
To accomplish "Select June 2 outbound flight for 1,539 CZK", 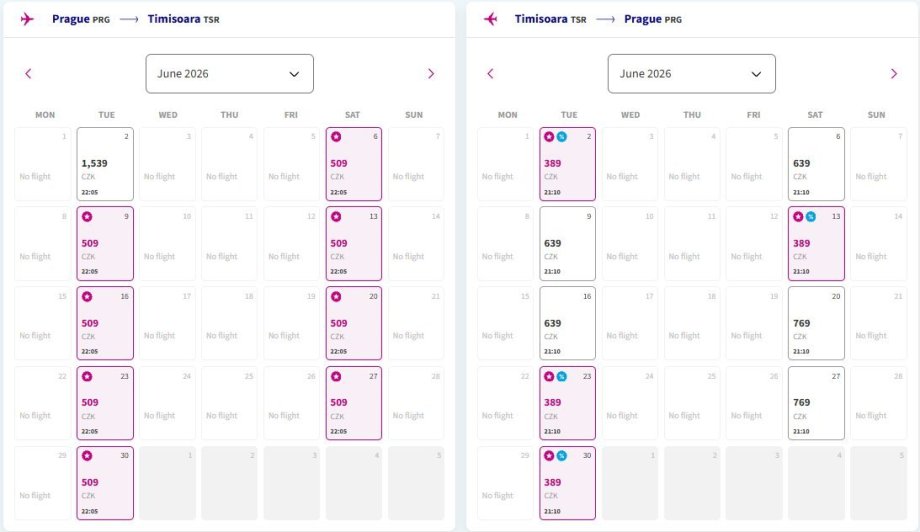I will click(105, 164).
